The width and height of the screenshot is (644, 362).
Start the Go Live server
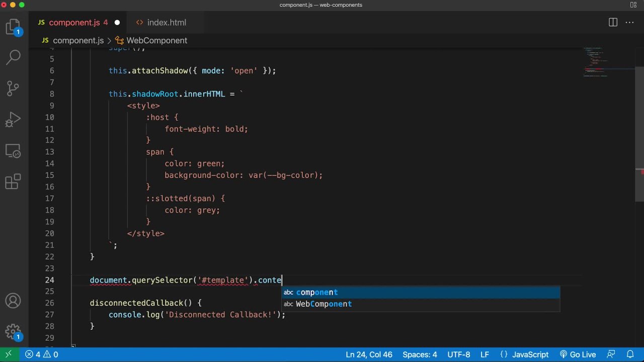(578, 354)
